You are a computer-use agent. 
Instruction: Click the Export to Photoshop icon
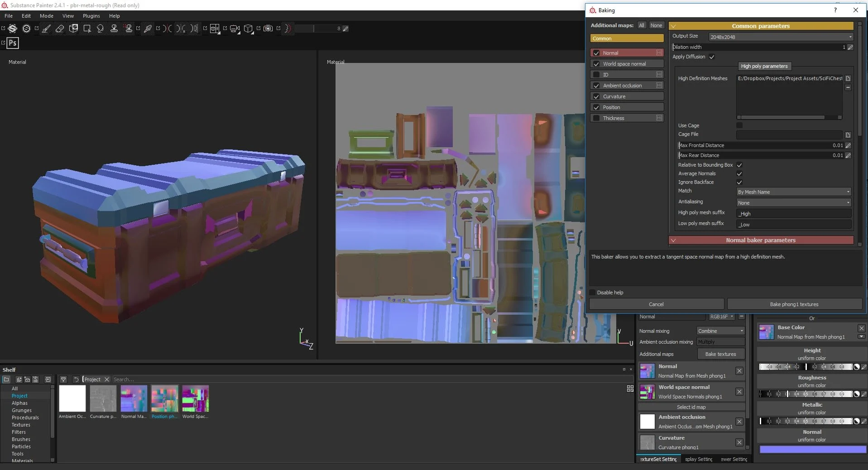point(13,43)
